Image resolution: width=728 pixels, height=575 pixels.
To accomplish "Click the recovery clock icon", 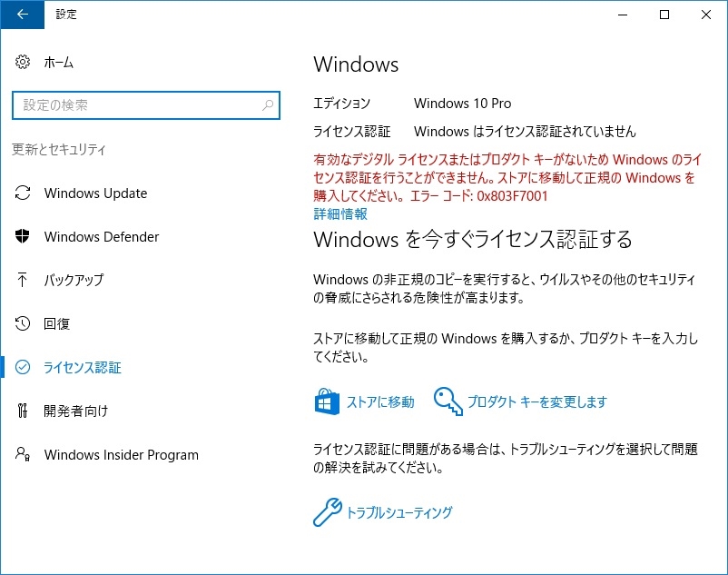I will point(23,323).
